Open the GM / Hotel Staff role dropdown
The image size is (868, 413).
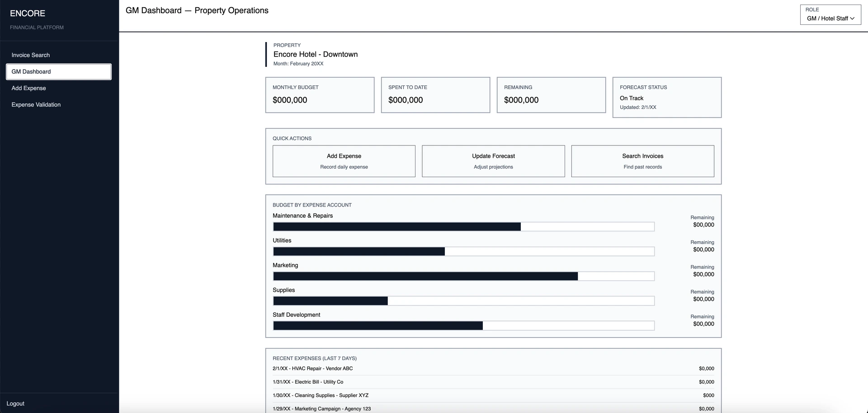830,19
